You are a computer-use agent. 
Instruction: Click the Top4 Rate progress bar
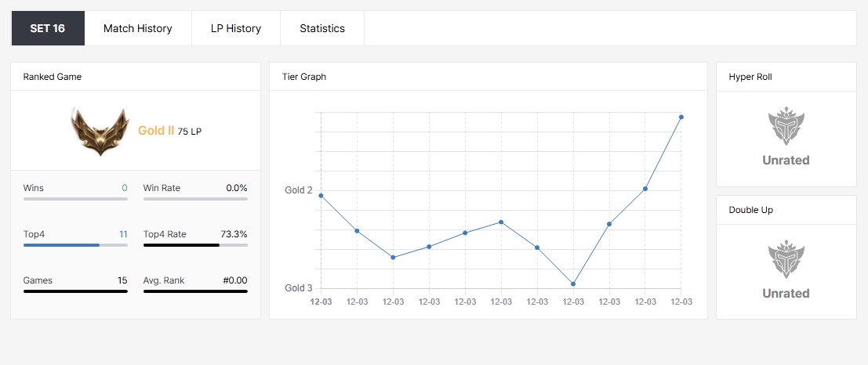(195, 245)
